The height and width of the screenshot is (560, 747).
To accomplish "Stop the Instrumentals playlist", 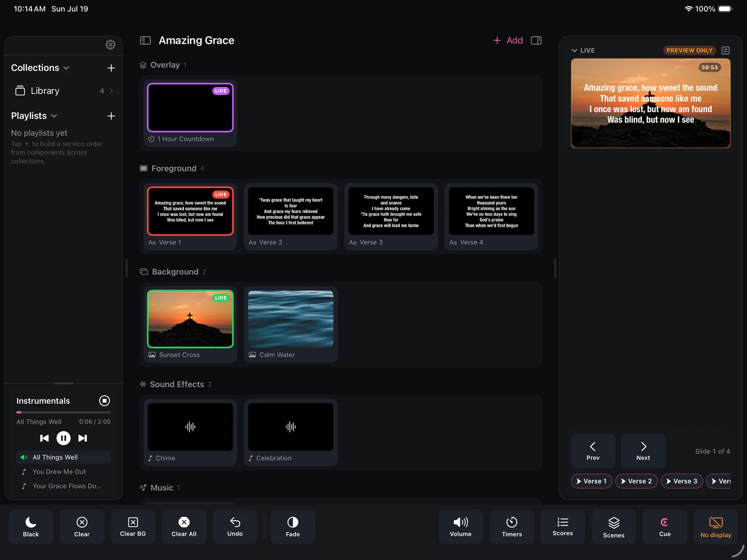I will (x=105, y=400).
